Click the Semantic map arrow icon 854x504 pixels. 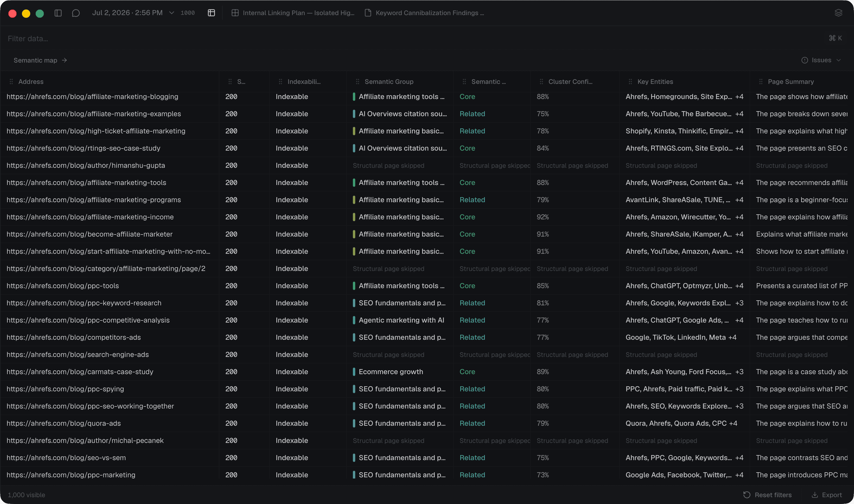tap(65, 60)
